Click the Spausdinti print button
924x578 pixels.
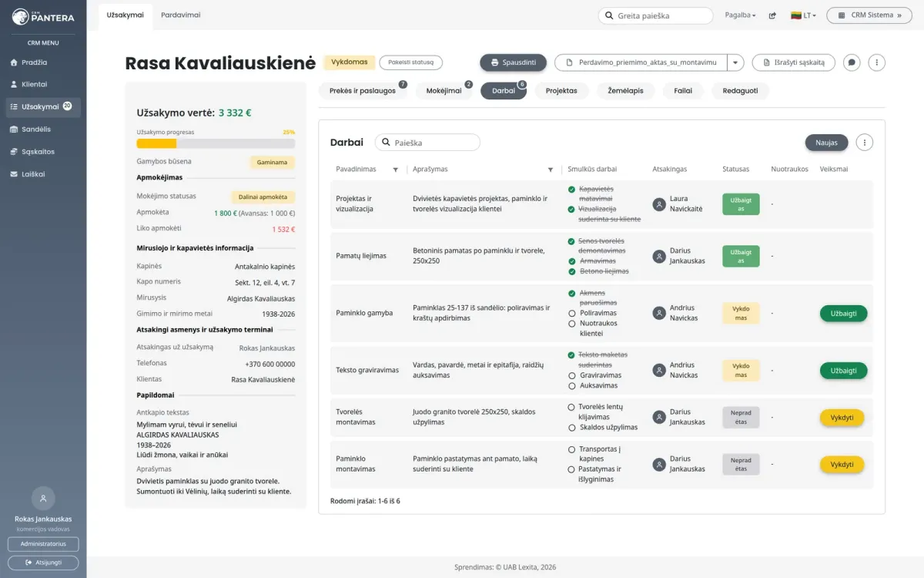click(514, 62)
